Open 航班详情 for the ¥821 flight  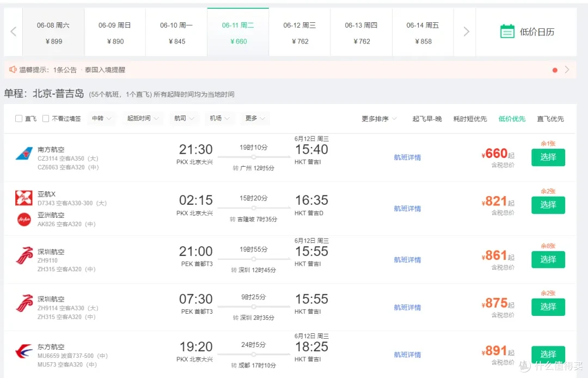[x=407, y=209]
